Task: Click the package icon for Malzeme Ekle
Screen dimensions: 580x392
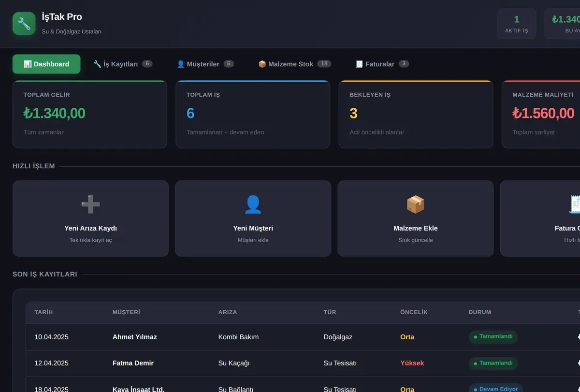Action: point(416,204)
